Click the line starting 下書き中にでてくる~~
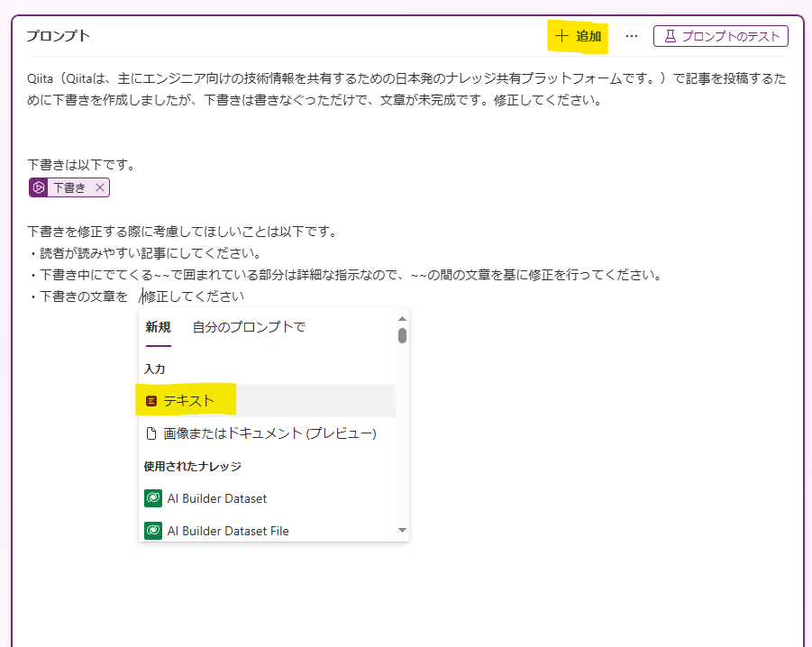This screenshot has width=812, height=647. pos(345,275)
